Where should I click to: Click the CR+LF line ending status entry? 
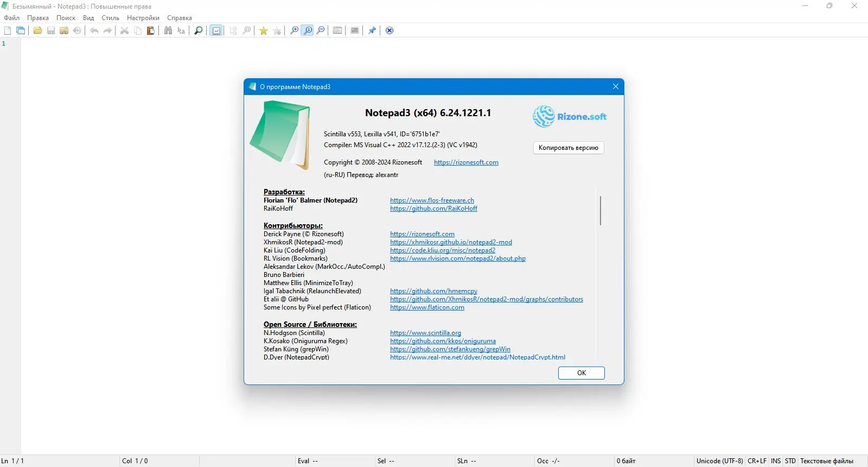(757, 461)
